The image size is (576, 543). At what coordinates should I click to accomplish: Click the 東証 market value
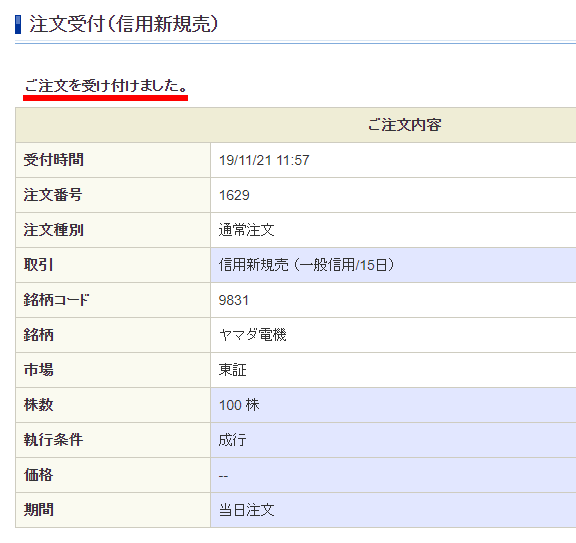coord(233,370)
